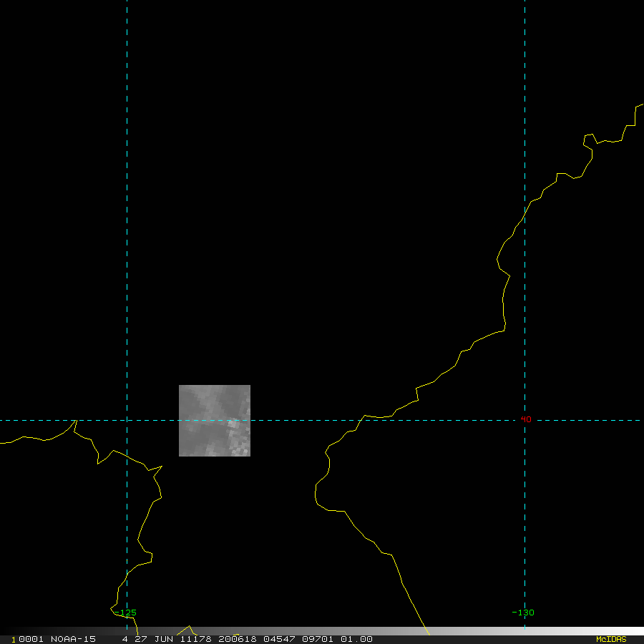Click the 200618 time value in status bar

(236, 639)
